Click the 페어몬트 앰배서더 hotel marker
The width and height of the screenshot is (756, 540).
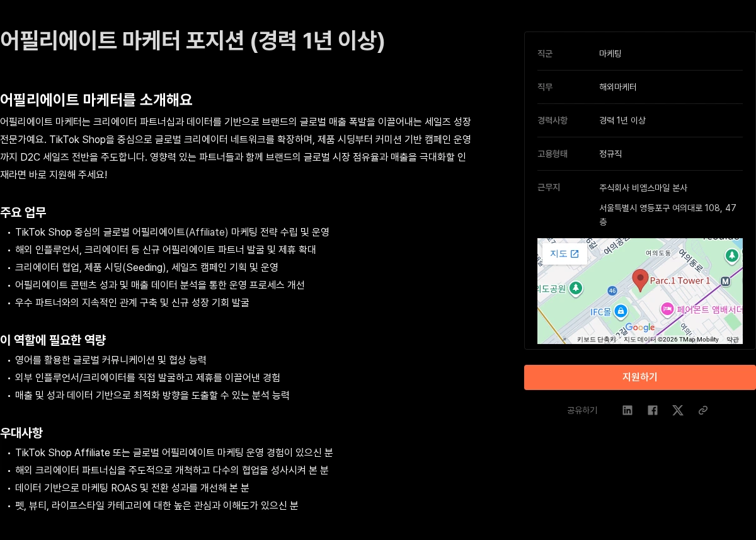667,309
